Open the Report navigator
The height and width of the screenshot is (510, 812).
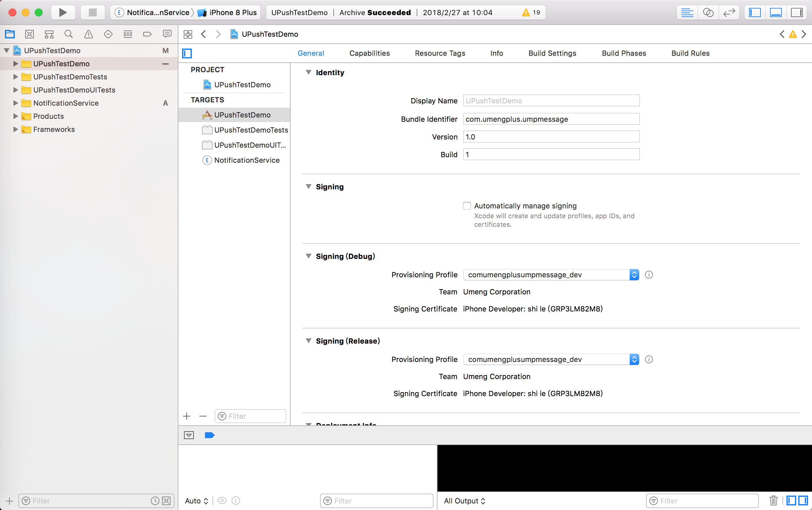point(167,34)
